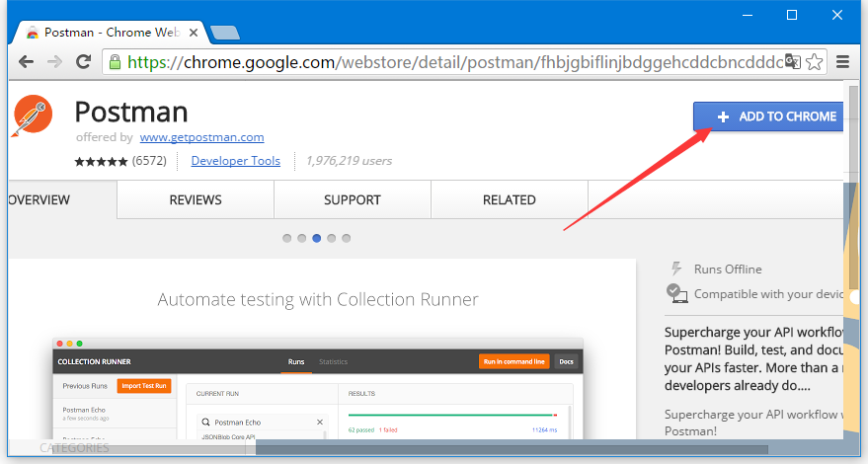
Task: Select the fourth carousel dot
Action: coord(331,238)
